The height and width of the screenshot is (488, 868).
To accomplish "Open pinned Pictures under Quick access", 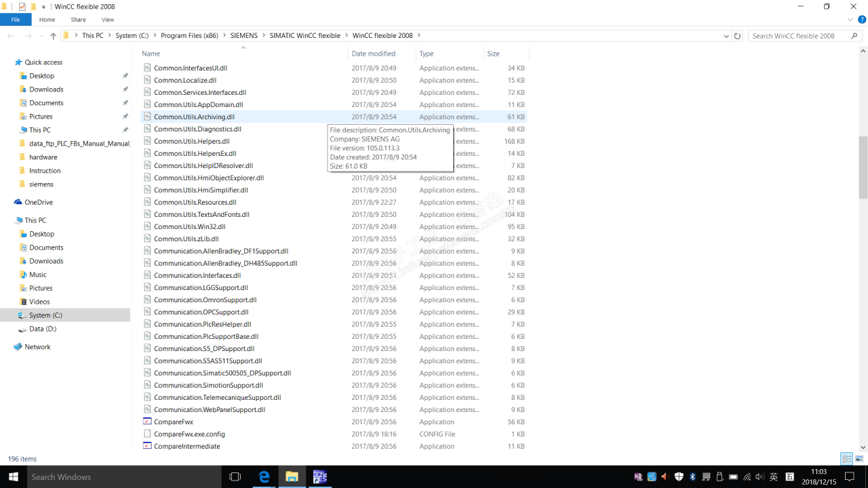I will coord(41,117).
